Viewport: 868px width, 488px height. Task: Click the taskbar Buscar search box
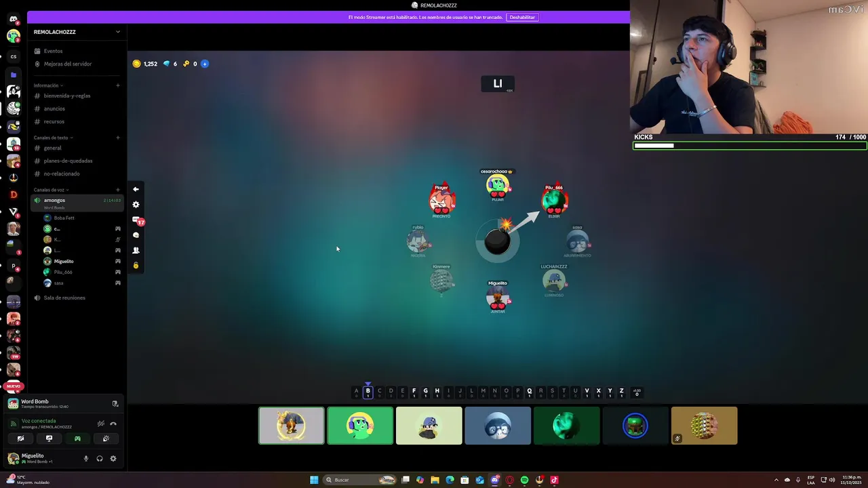pyautogui.click(x=359, y=480)
